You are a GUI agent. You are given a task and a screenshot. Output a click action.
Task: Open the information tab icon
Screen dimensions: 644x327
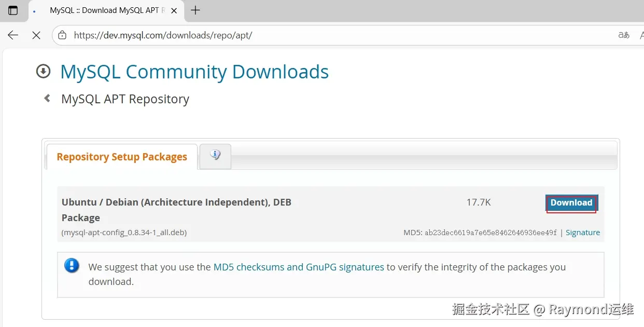(215, 156)
